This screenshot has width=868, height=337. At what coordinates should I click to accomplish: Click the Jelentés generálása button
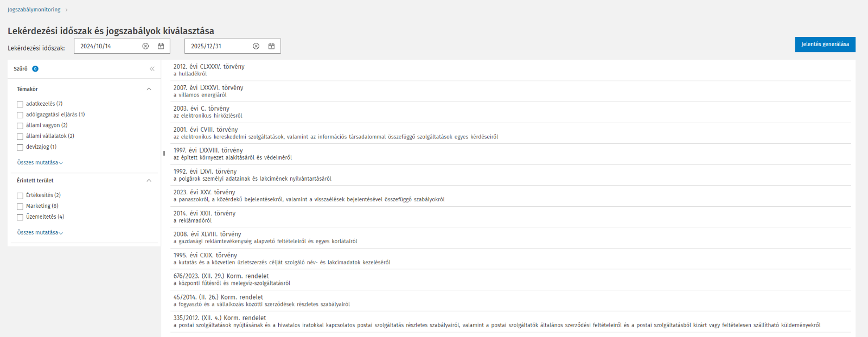tap(825, 44)
